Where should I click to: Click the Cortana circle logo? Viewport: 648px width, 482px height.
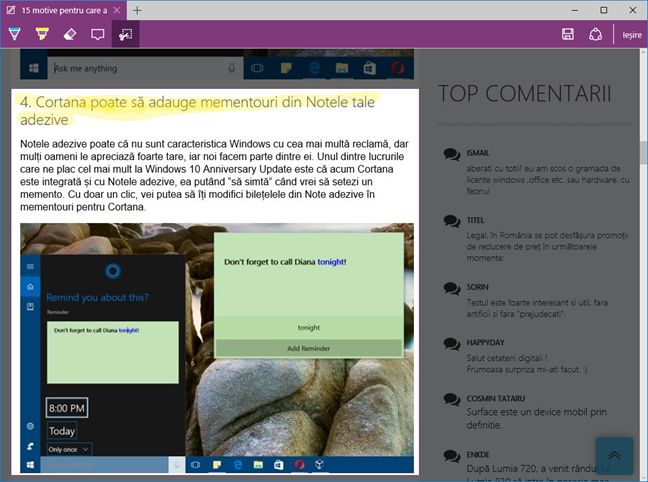click(x=112, y=272)
